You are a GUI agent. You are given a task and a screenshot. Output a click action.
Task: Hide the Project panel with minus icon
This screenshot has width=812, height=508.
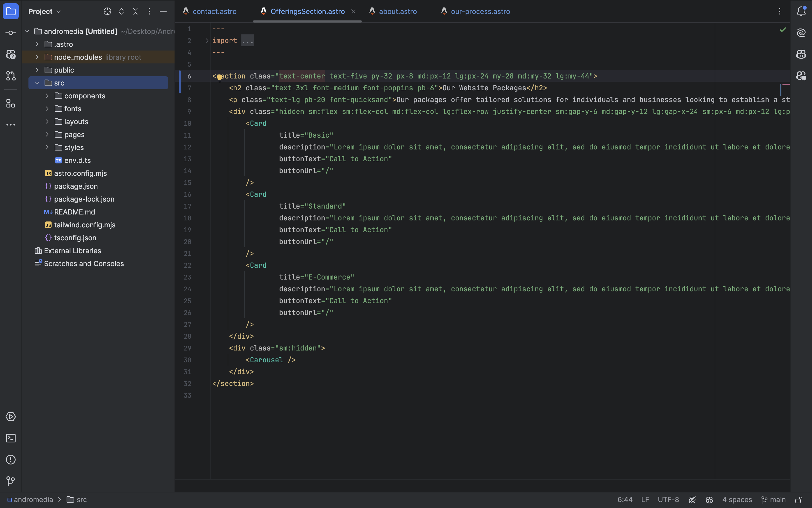point(163,11)
